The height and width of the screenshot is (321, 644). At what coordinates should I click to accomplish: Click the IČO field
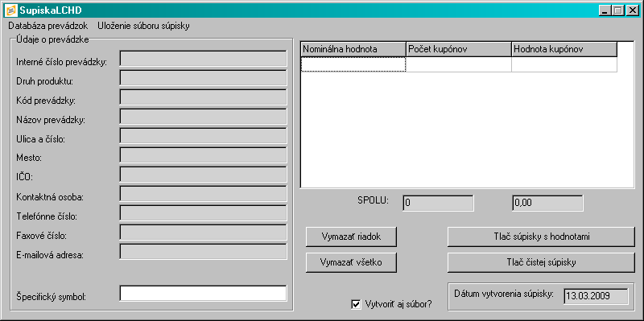pyautogui.click(x=204, y=175)
